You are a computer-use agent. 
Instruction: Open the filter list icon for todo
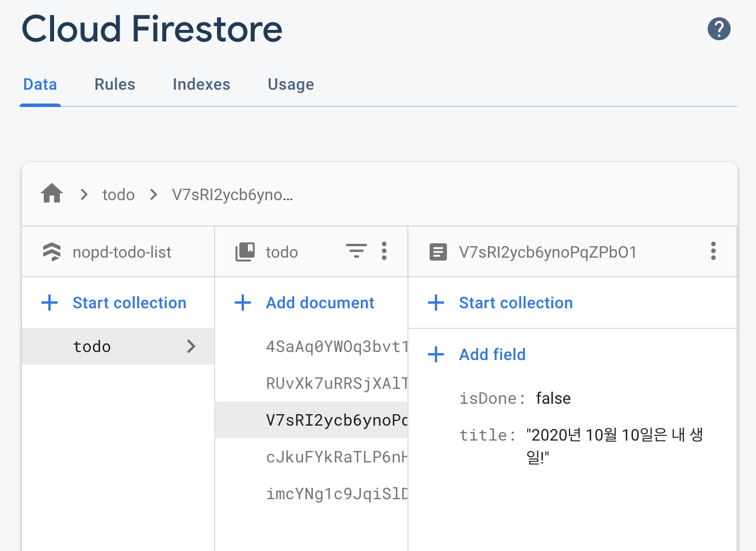point(356,251)
